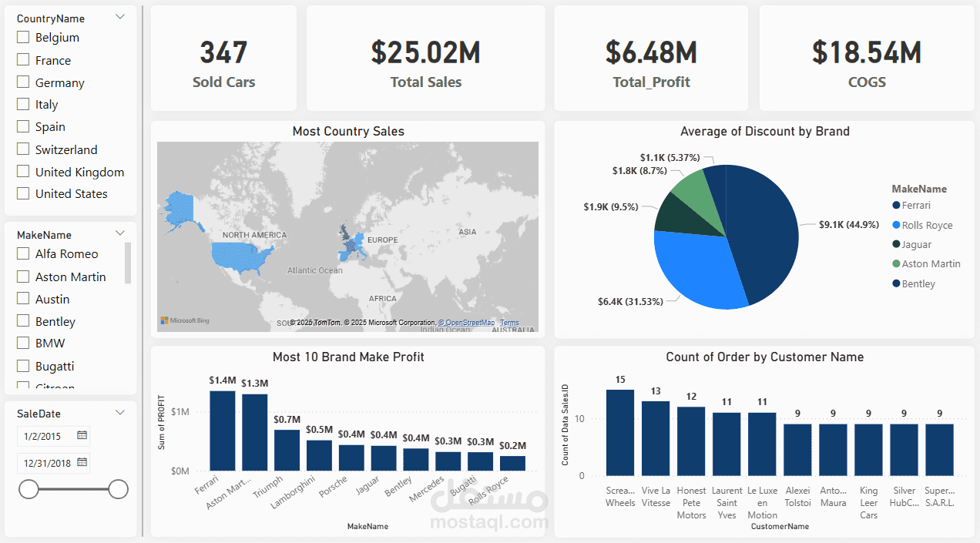Check the France country filter
The image size is (980, 543).
23,60
